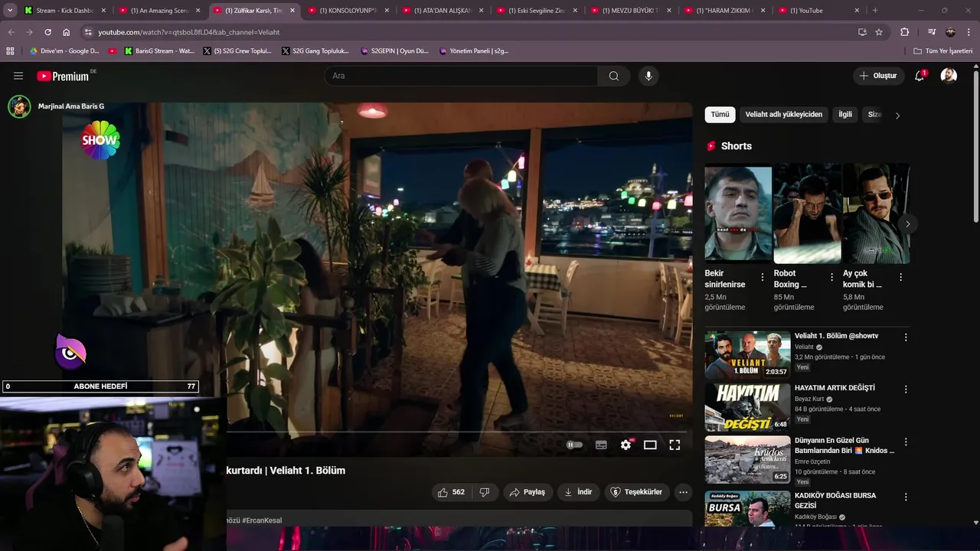Bookmark this page with star icon

pos(879,32)
